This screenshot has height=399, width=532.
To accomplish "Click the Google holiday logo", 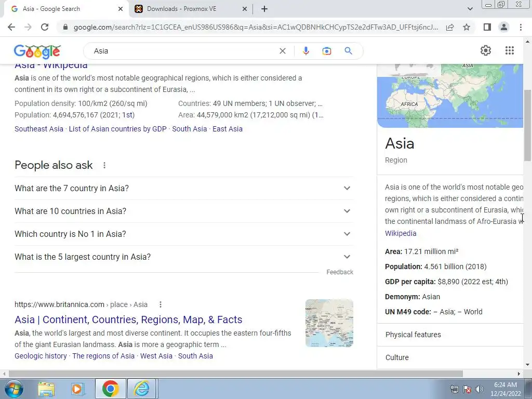I will pos(37,51).
